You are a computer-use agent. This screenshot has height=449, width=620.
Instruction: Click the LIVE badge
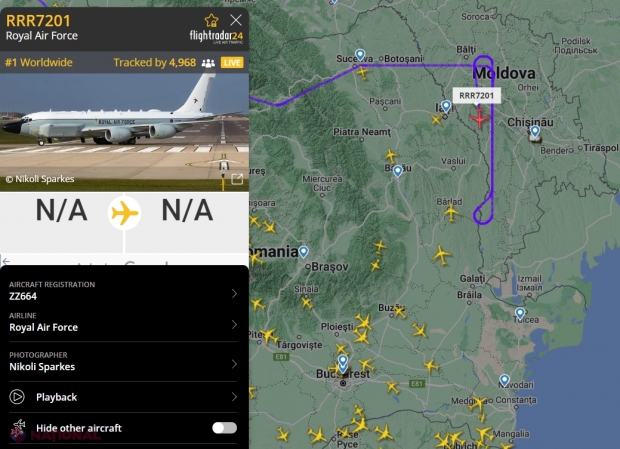click(232, 62)
